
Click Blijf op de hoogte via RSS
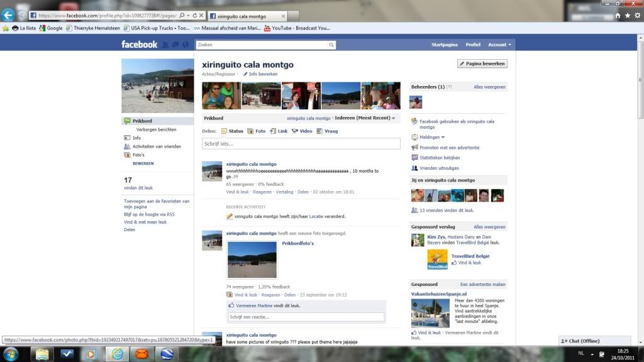tap(149, 214)
